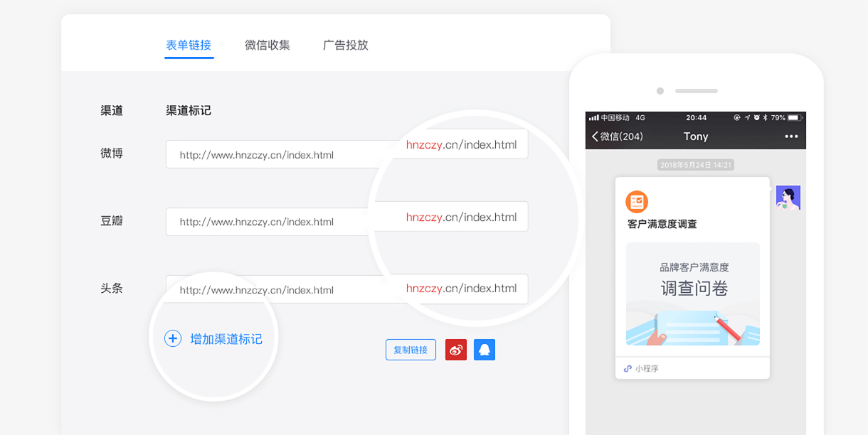Tap the Tony chat title in header

pyautogui.click(x=696, y=136)
